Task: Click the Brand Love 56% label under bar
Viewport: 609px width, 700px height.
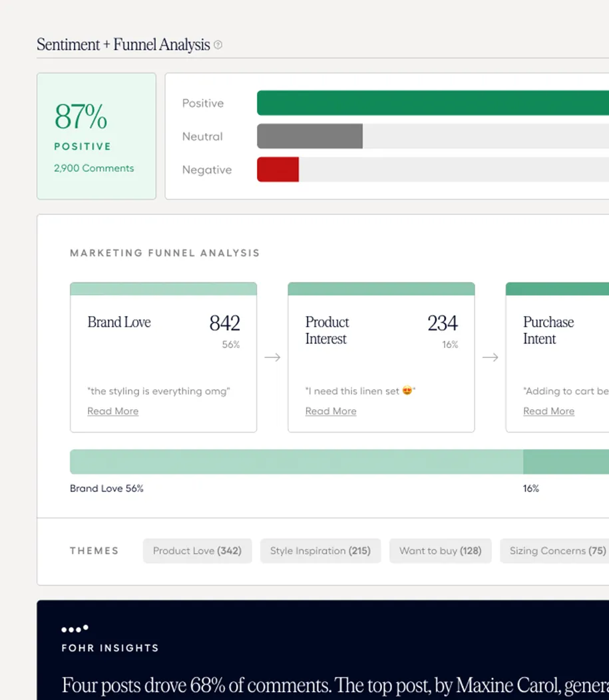Action: pos(106,488)
